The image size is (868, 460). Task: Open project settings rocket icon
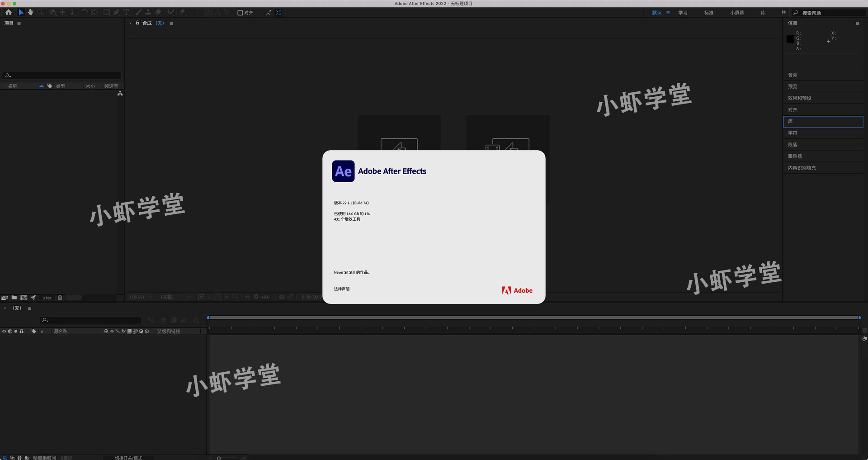pos(33,298)
